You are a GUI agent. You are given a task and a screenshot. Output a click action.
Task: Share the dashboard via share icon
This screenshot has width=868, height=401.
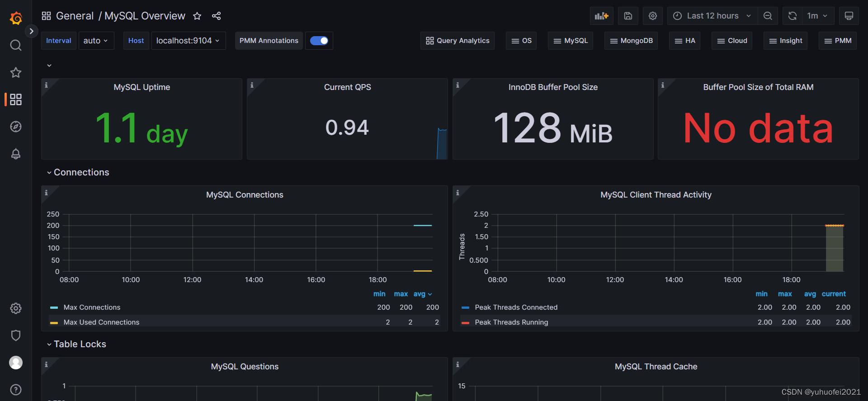click(216, 16)
